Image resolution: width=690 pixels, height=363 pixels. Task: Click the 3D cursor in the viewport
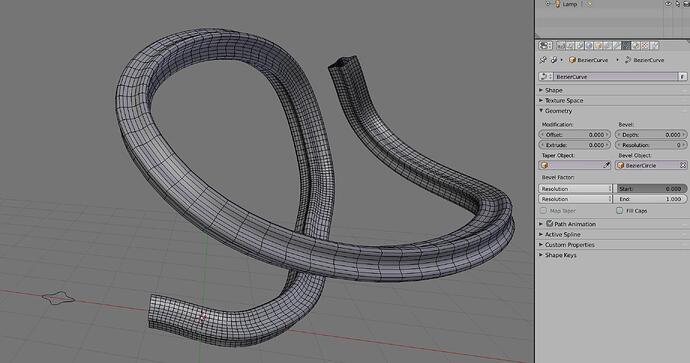[202, 317]
